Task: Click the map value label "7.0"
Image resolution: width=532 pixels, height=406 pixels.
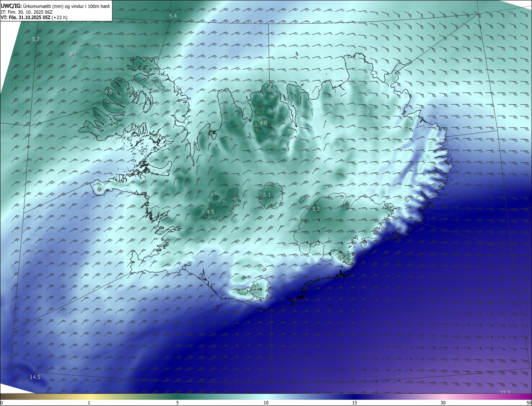Action: 365,111
